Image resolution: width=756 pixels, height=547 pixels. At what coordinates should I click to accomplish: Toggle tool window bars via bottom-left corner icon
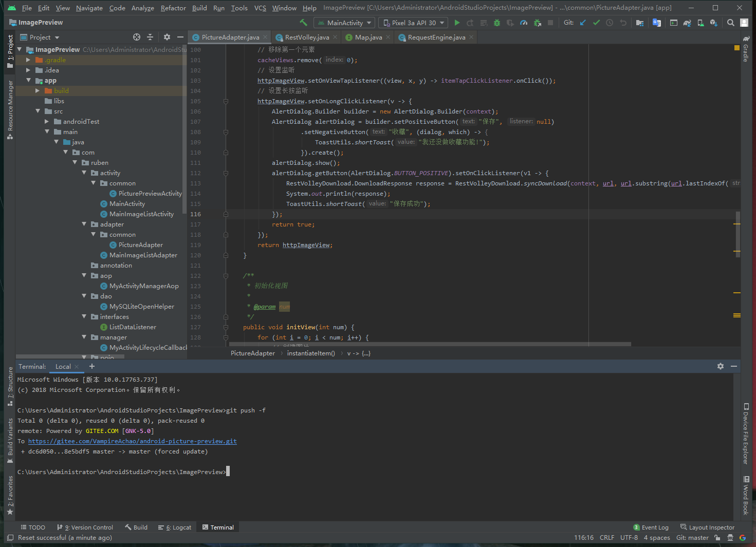(10, 538)
